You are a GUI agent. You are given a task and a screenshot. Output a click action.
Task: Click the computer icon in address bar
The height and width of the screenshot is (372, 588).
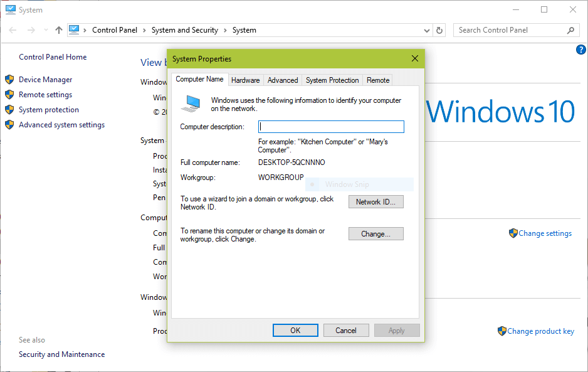click(x=74, y=29)
